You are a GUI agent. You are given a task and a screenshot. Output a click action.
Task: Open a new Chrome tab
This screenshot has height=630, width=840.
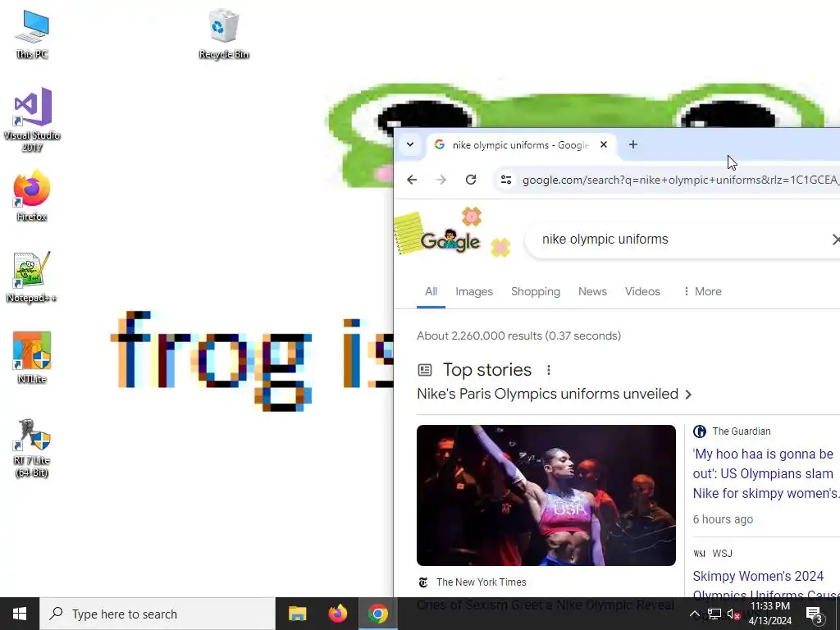click(633, 144)
